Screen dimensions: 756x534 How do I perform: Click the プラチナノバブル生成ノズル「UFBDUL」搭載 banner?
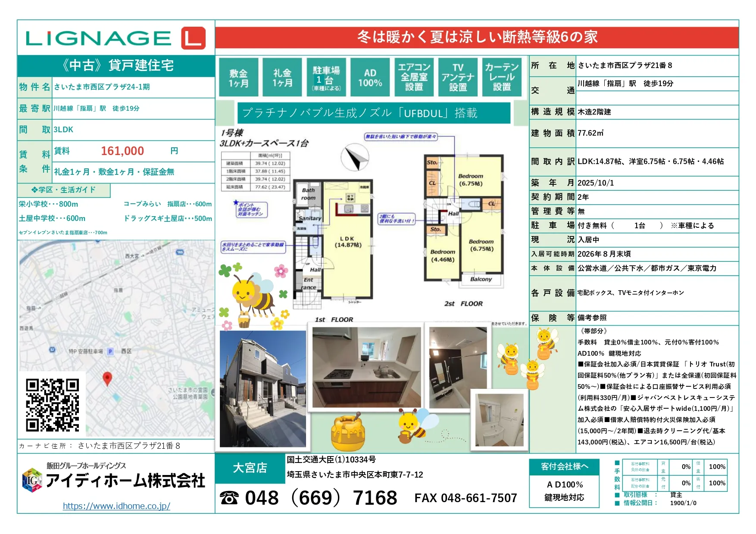[x=374, y=113]
